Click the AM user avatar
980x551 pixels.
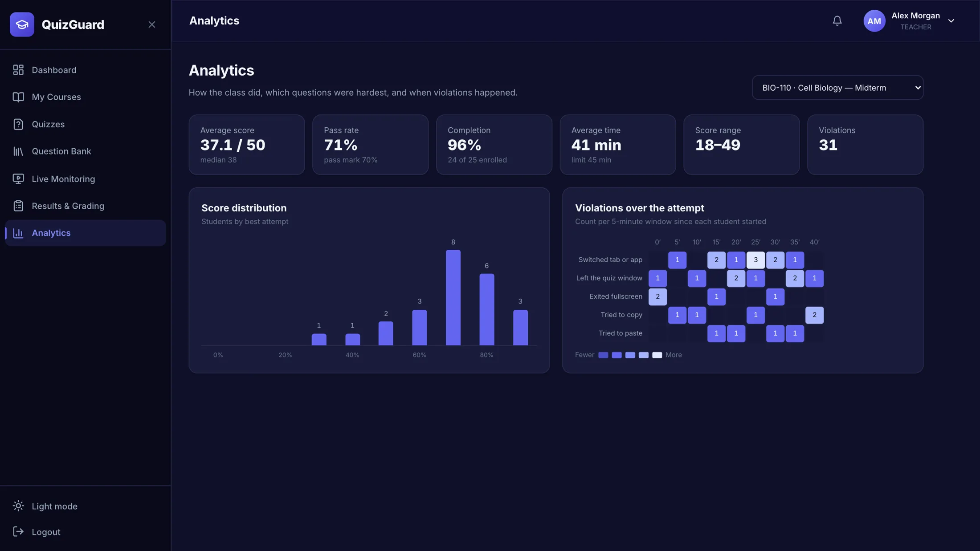[874, 21]
